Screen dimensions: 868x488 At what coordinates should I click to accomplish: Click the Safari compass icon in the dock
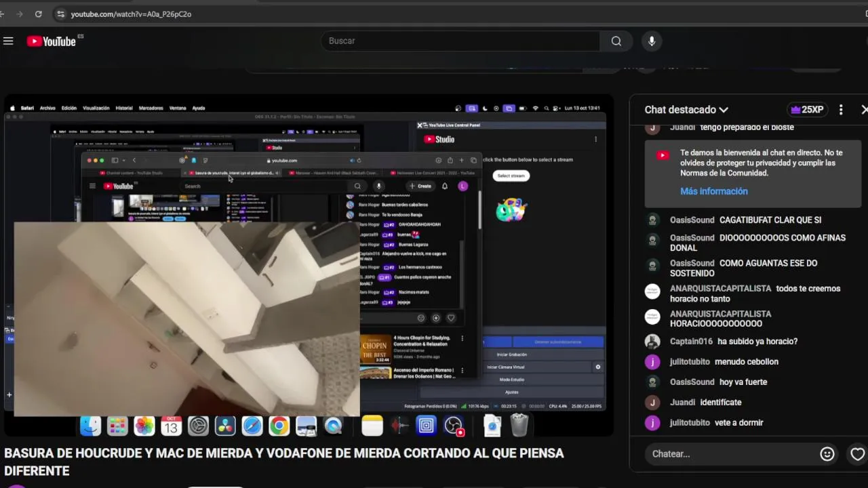pos(252,426)
